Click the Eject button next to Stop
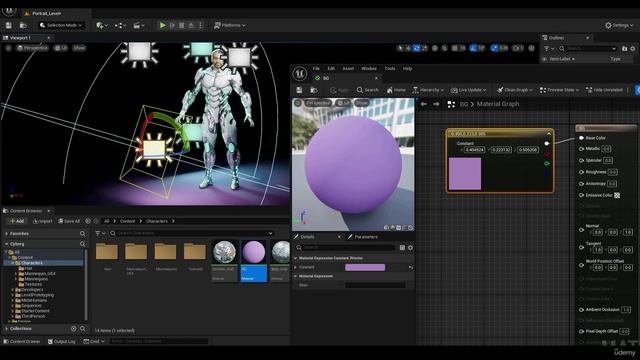640x360 pixels. point(191,25)
